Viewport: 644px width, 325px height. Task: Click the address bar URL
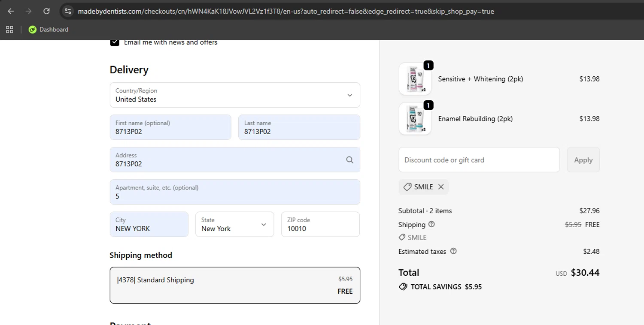(x=286, y=11)
